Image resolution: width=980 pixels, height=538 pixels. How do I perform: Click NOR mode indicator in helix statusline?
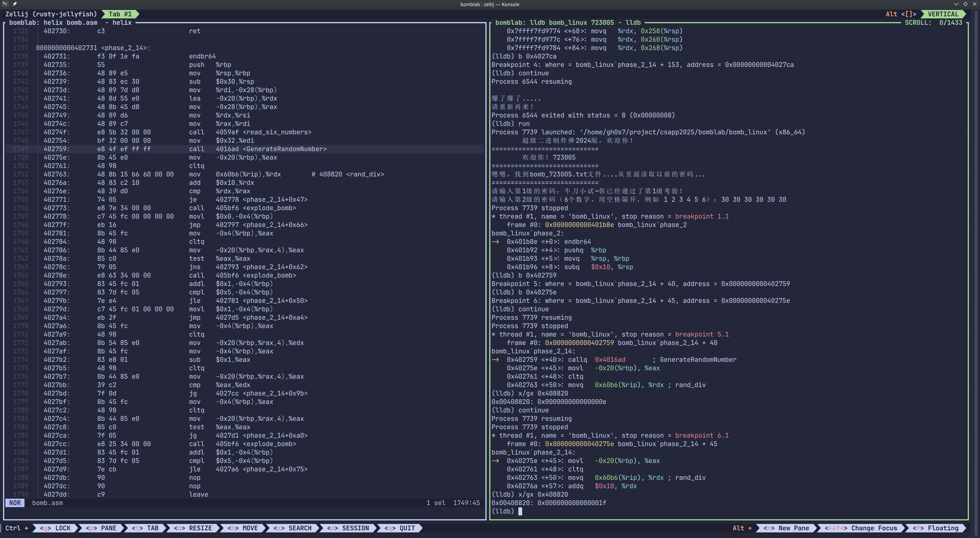15,503
